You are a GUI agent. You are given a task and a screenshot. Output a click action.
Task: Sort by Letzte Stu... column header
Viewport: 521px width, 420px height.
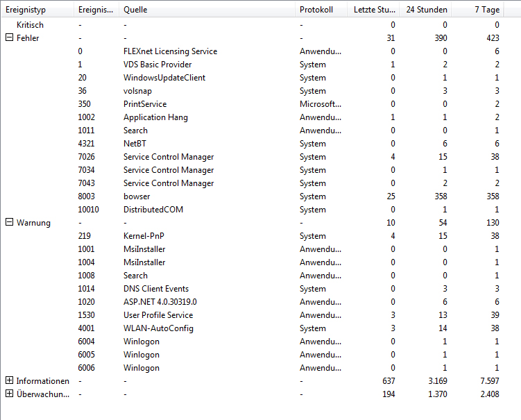pos(373,10)
